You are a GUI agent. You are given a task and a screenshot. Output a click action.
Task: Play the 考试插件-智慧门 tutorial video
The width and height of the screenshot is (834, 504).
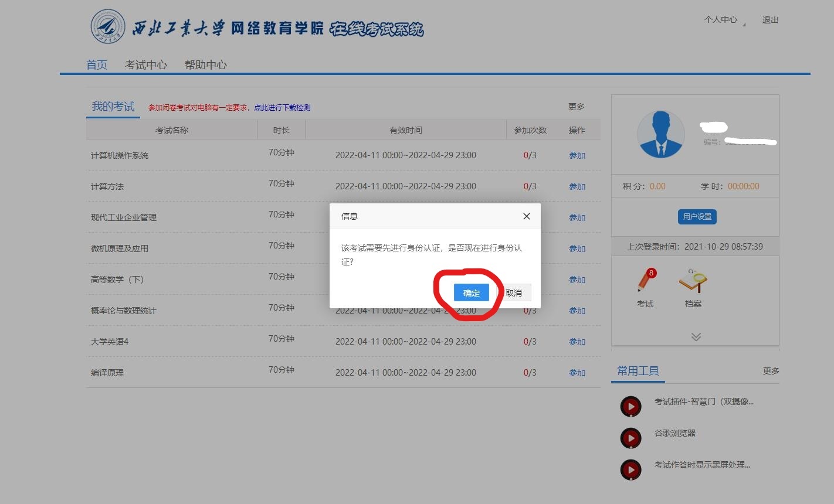pyautogui.click(x=630, y=406)
